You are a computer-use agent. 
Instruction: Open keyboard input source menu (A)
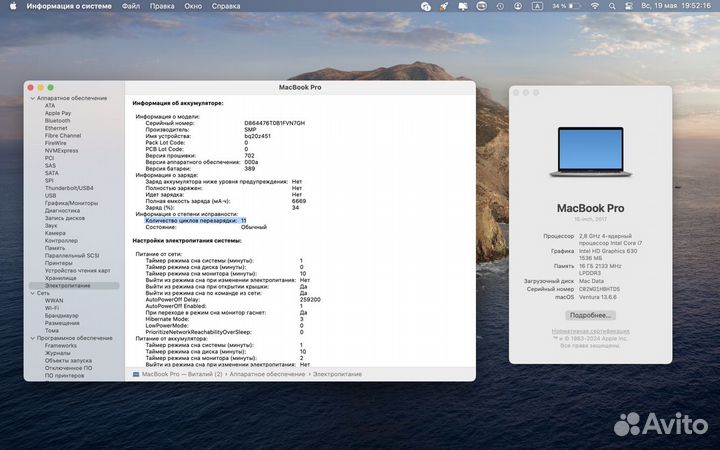click(x=537, y=6)
